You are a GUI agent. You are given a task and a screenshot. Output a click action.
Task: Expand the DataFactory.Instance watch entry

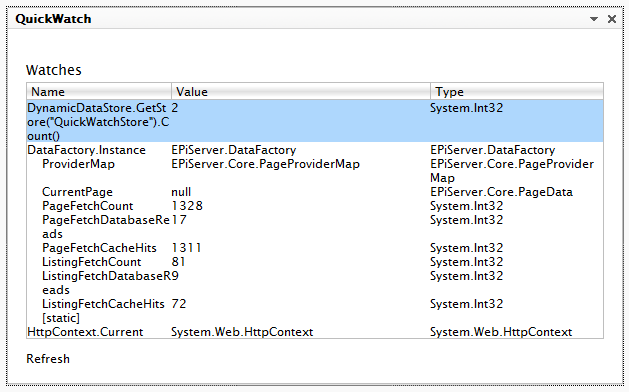click(315, 150)
